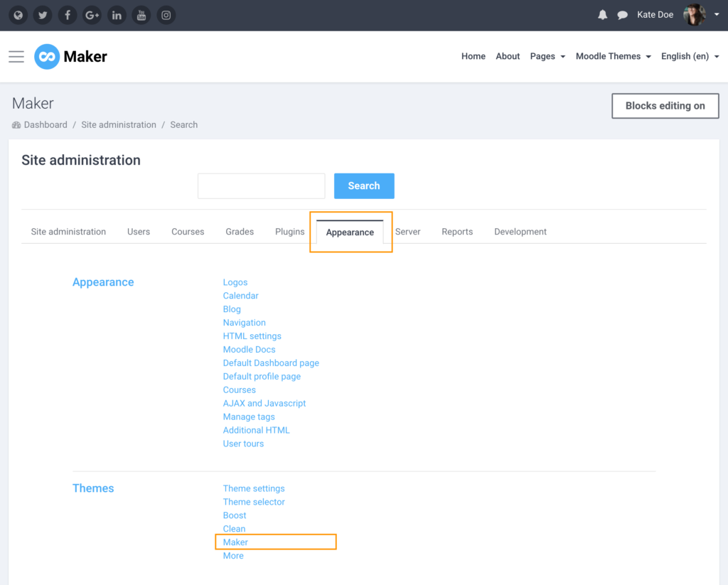
Task: Click inside the admin search field
Action: 261,186
